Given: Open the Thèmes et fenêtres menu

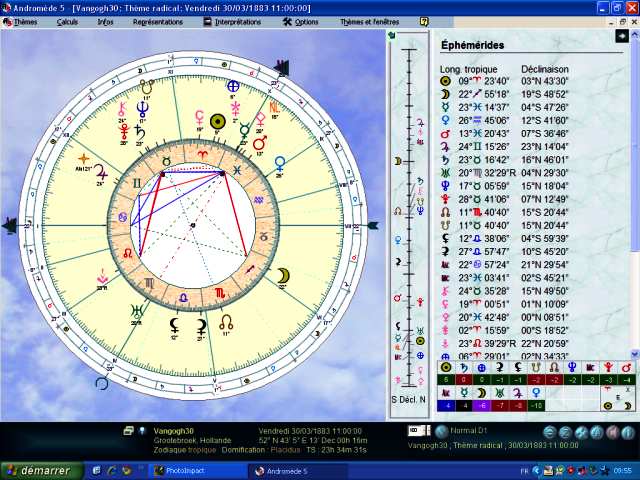Looking at the screenshot, I should pos(370,22).
